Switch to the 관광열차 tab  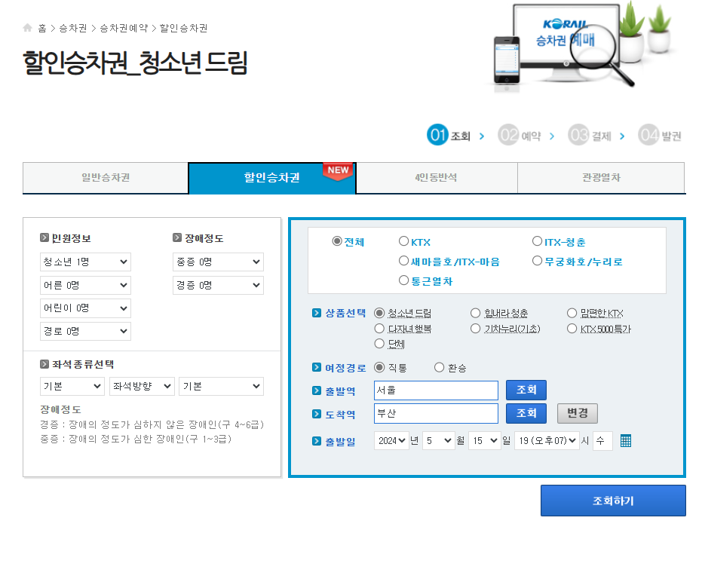pyautogui.click(x=601, y=178)
